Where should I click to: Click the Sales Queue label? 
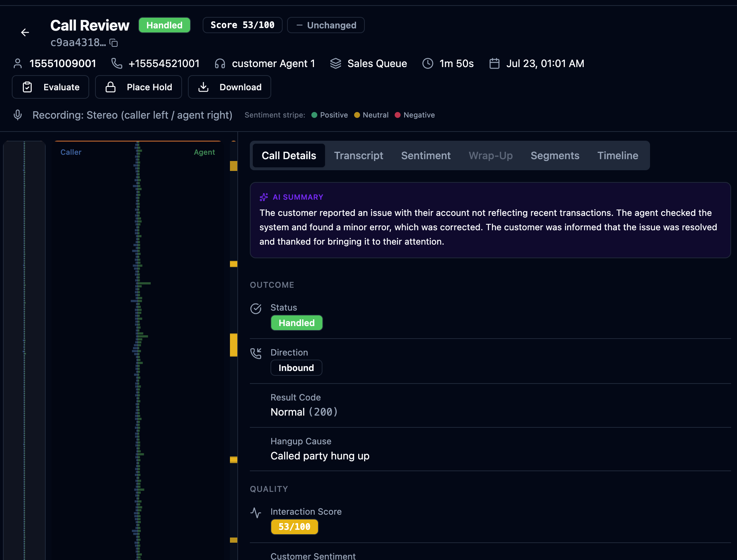tap(377, 63)
